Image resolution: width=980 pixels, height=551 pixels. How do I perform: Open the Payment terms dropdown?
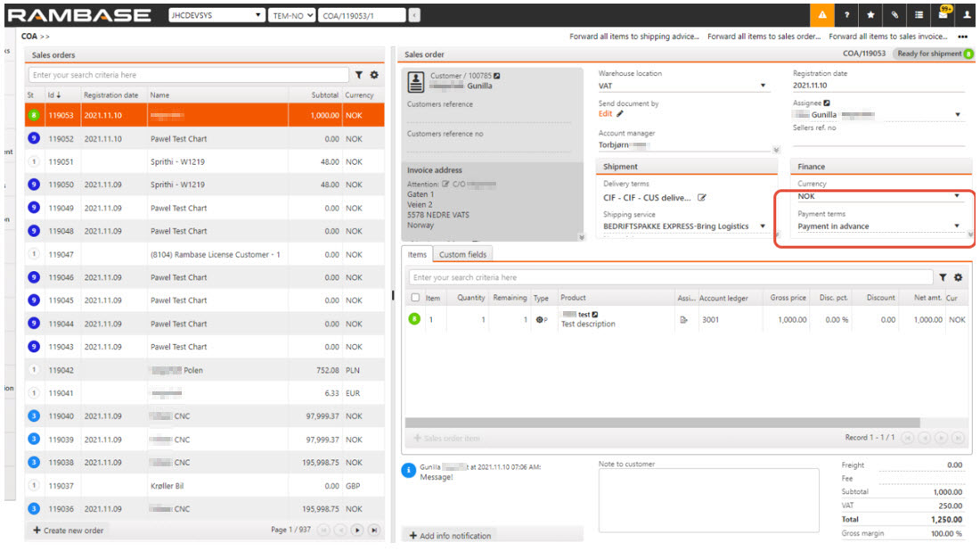(x=958, y=226)
